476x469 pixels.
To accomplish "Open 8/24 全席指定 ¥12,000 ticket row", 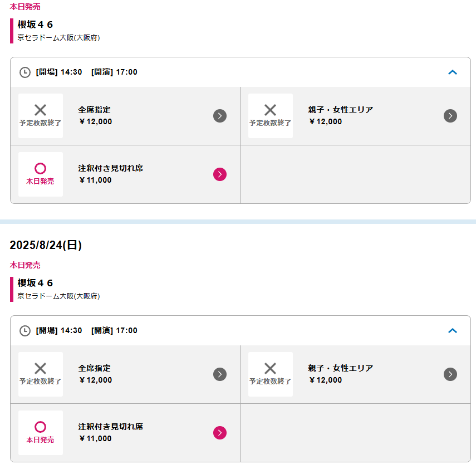I will (125, 374).
